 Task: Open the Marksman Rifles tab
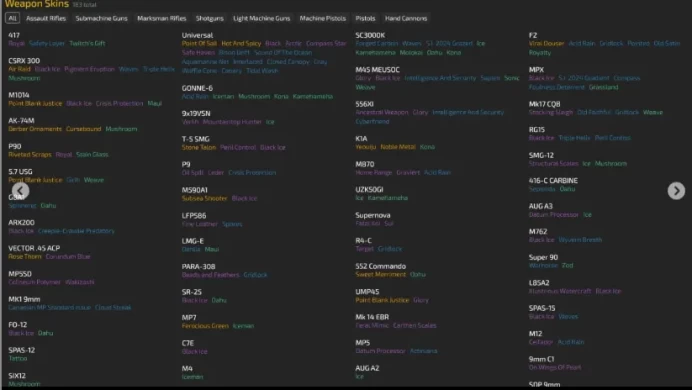coord(162,18)
